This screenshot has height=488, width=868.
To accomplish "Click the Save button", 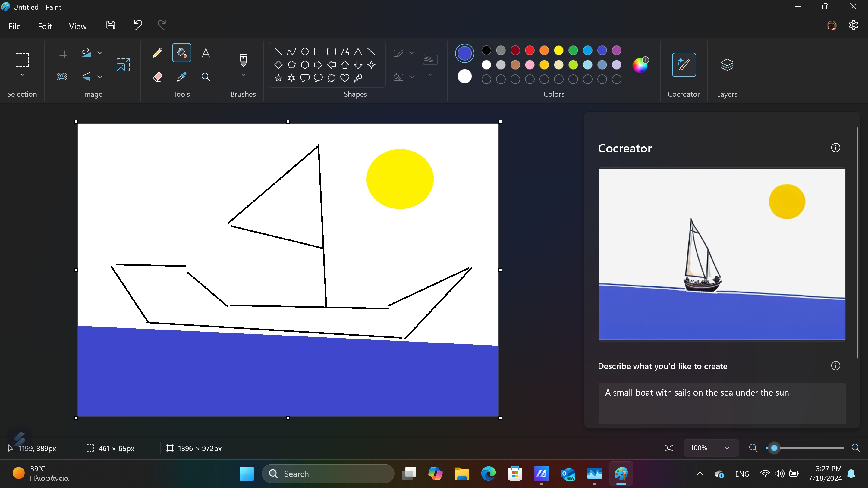I will point(111,25).
